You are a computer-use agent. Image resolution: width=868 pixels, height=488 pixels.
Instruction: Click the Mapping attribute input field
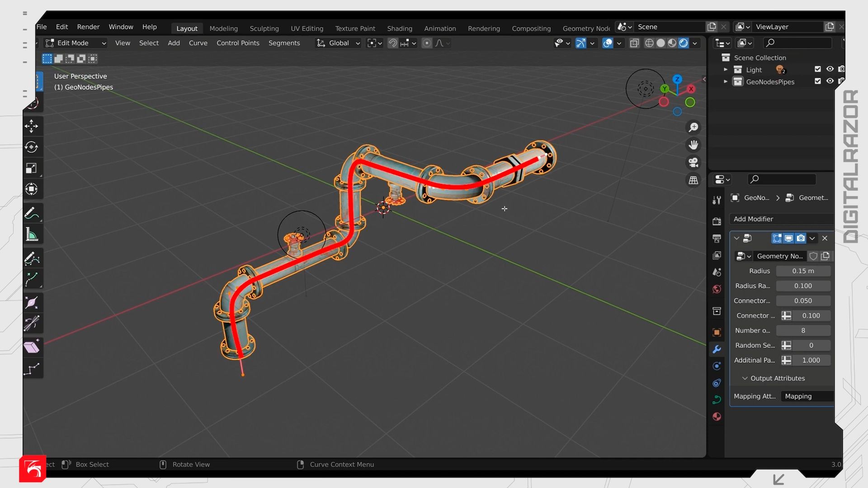tap(808, 396)
